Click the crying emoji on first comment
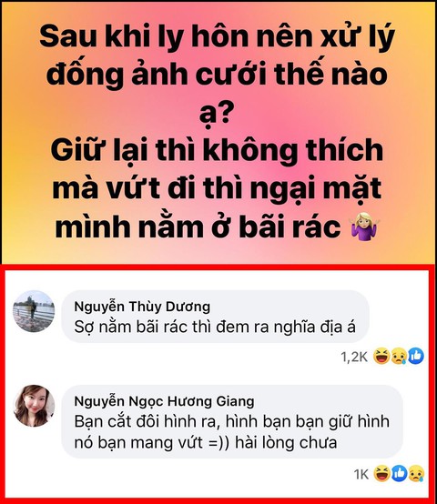 399,357
